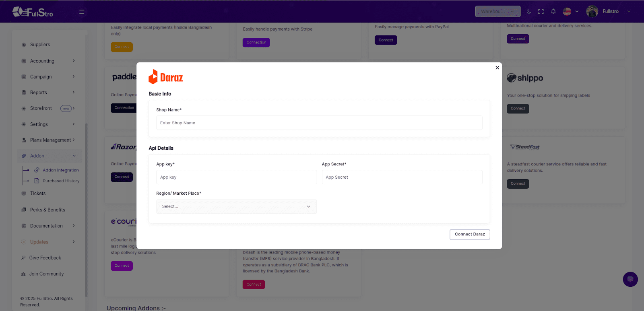Click Connect under PayPal payments

[386, 40]
